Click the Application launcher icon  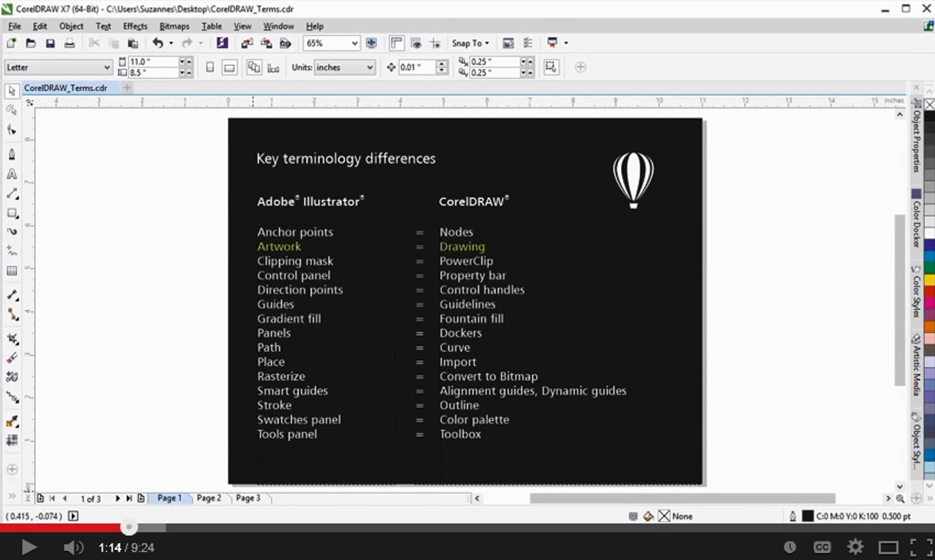553,43
